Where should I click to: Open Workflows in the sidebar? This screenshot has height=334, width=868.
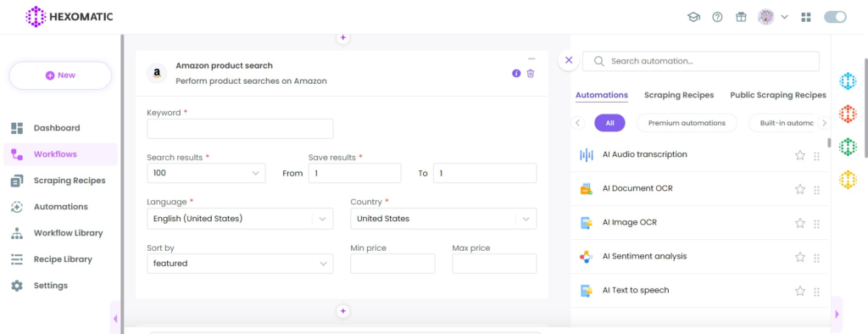[x=60, y=154]
